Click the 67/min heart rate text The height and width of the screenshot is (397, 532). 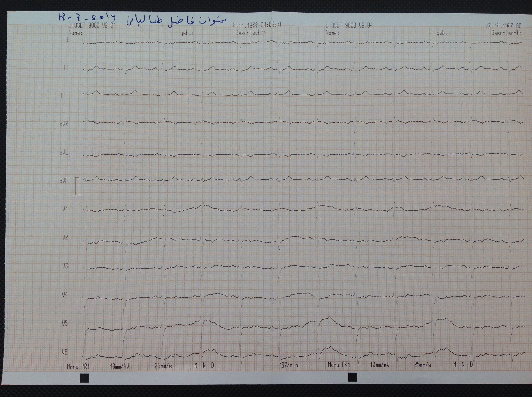290,365
